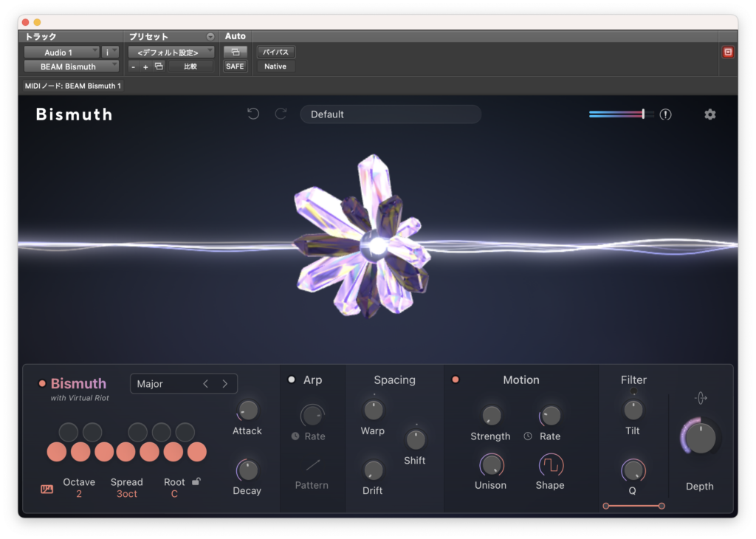The image size is (756, 539).
Task: Open the BEAM Bismuth plugin dropdown
Action: tap(72, 66)
